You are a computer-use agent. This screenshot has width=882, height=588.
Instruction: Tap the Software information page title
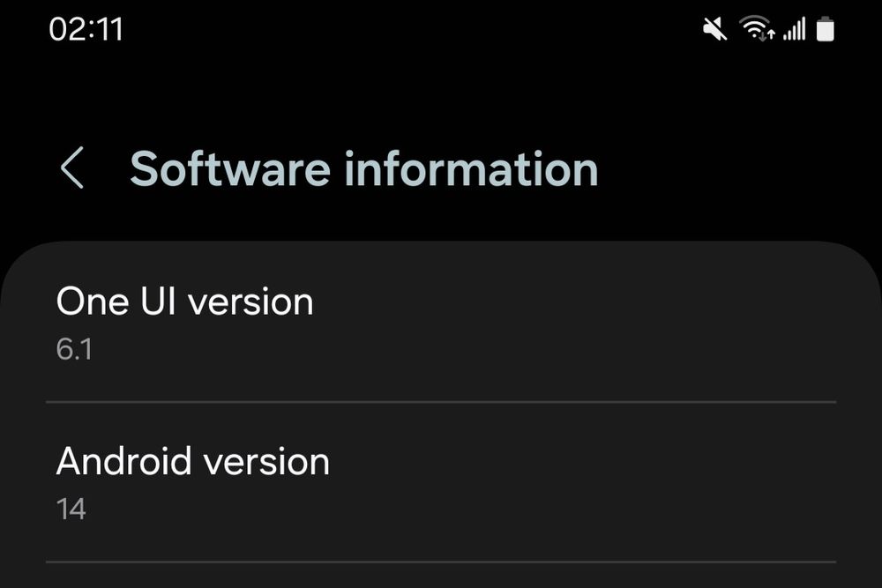click(363, 168)
